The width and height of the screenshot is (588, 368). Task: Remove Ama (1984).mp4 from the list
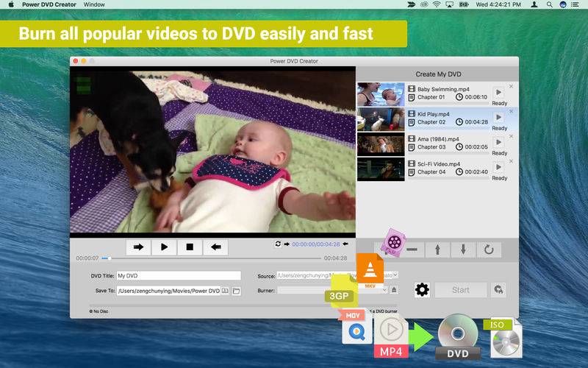tap(512, 137)
